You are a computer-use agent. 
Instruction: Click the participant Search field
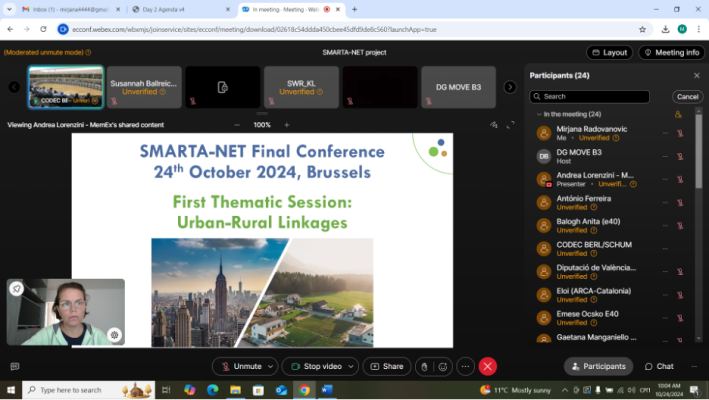(590, 96)
